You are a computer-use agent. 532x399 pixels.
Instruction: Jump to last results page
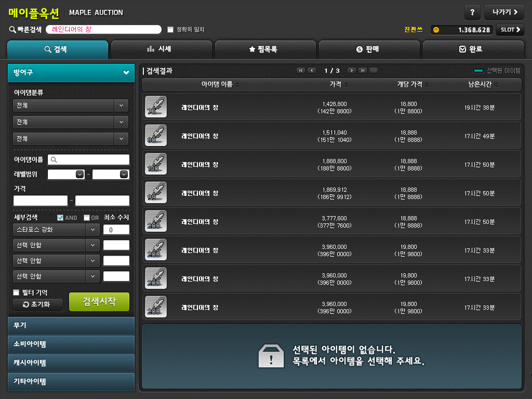click(363, 71)
